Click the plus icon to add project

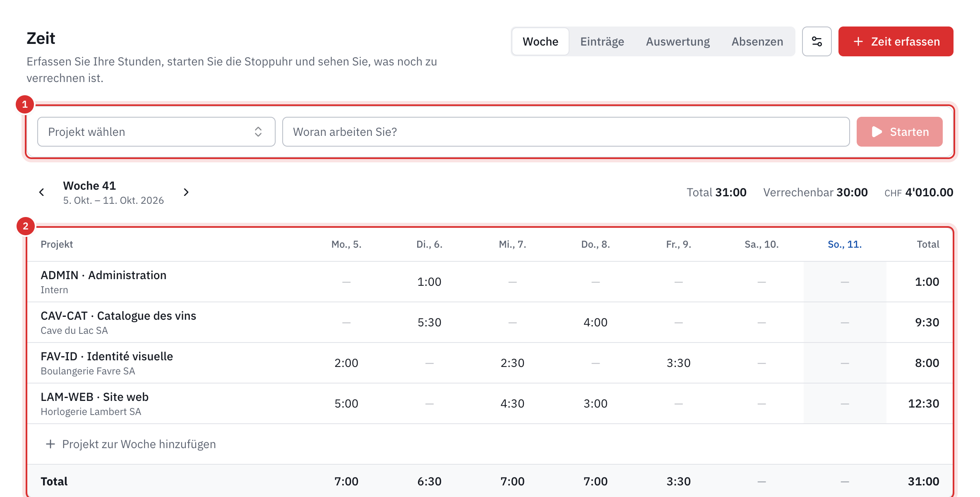point(50,444)
